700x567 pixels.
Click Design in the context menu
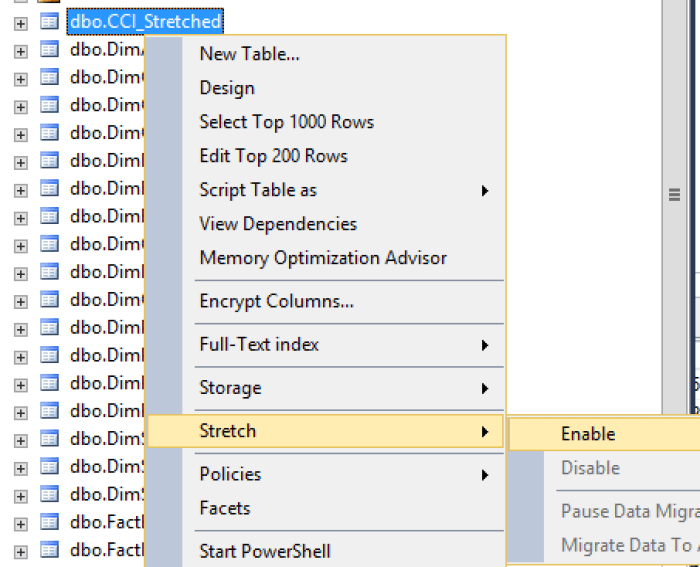click(x=227, y=88)
